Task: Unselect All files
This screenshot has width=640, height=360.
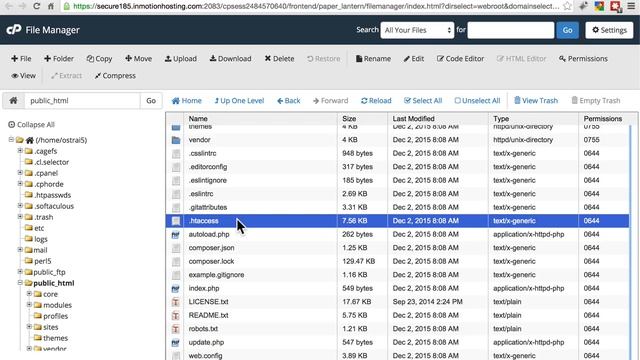Action: tap(477, 101)
